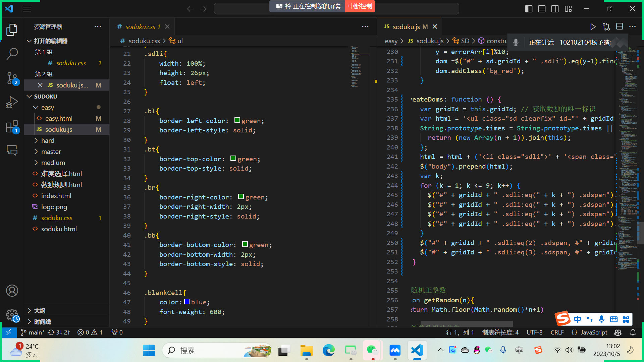This screenshot has width=644, height=362.
Task: Click the 中断控制 button
Action: 360,6
